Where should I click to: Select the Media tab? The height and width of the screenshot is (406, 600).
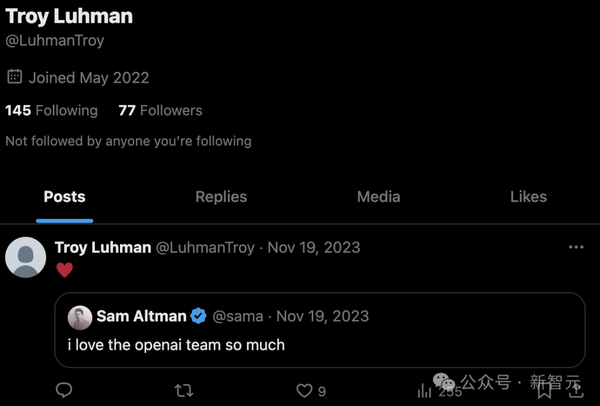pos(378,197)
